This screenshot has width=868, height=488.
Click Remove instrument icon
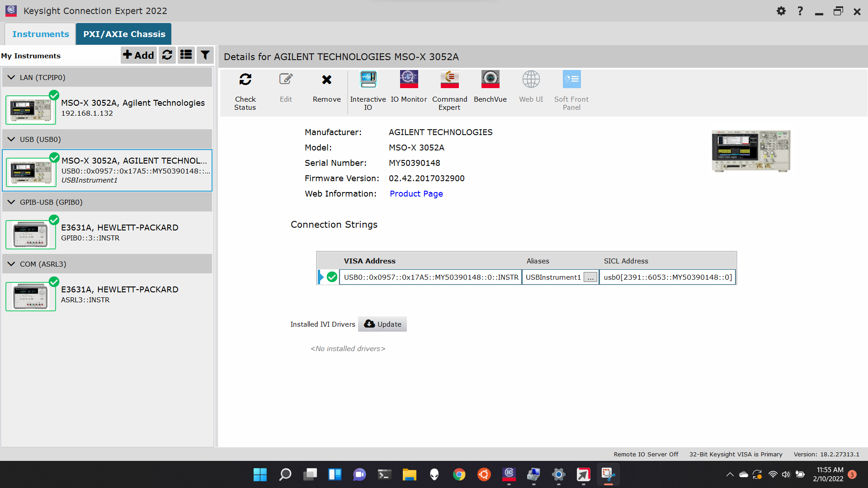point(326,80)
